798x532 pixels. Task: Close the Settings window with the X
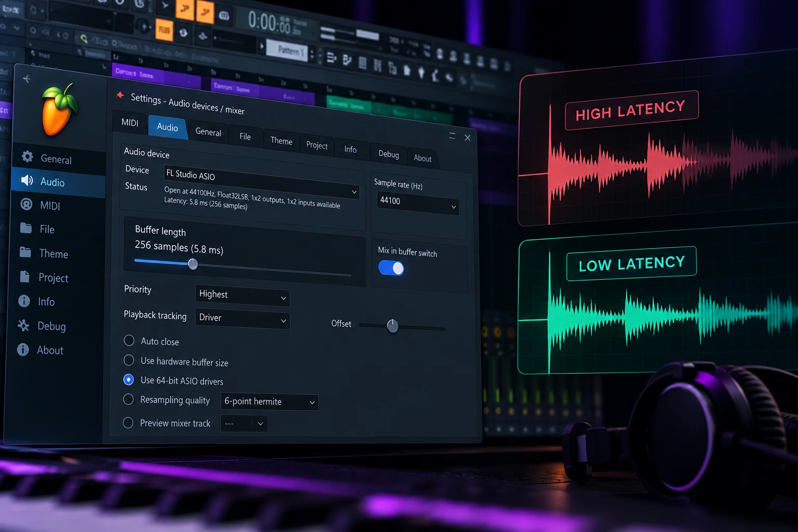468,138
